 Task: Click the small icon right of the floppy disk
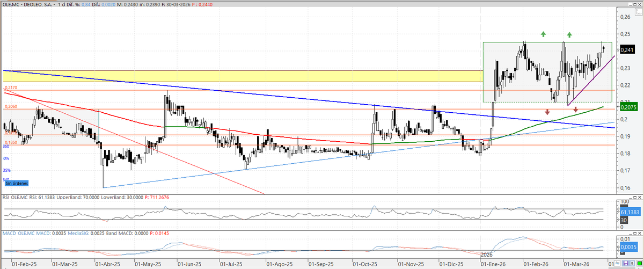coord(632,263)
